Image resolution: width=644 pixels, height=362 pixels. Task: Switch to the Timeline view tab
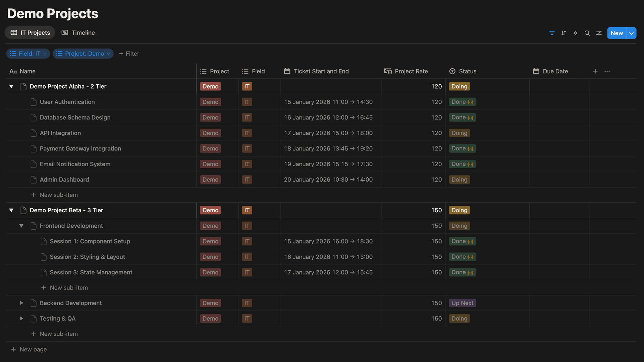[78, 33]
